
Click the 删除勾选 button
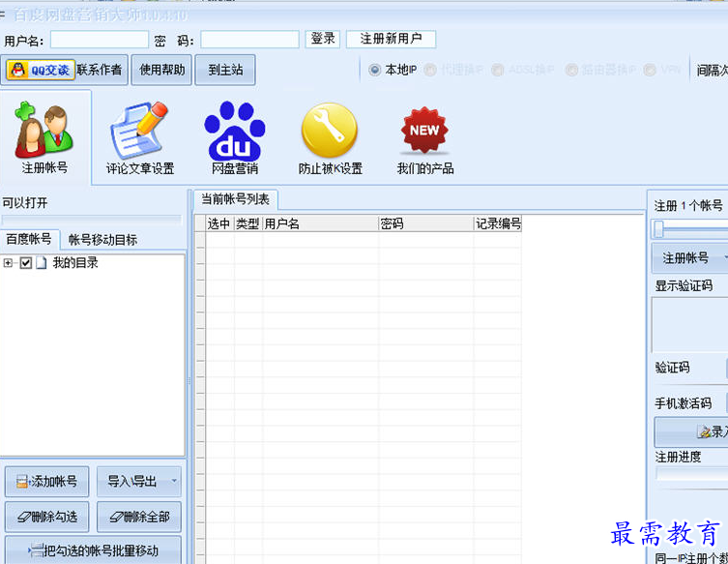[x=47, y=517]
